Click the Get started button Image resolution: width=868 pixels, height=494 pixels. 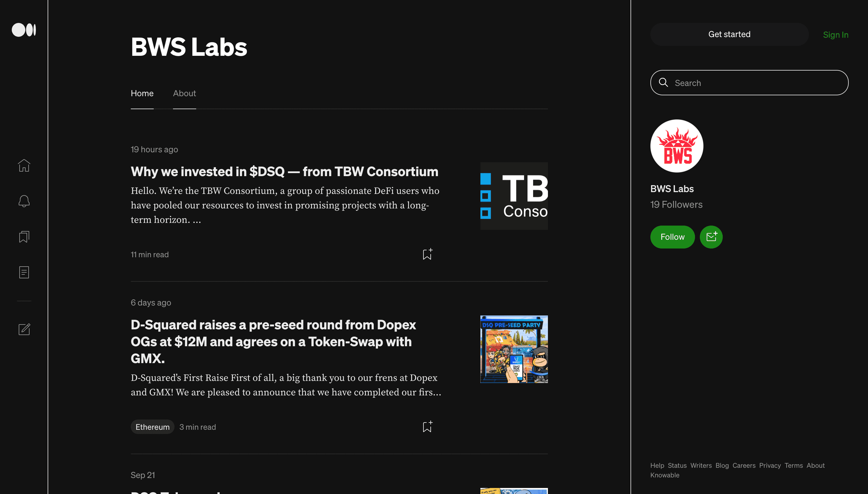point(729,34)
